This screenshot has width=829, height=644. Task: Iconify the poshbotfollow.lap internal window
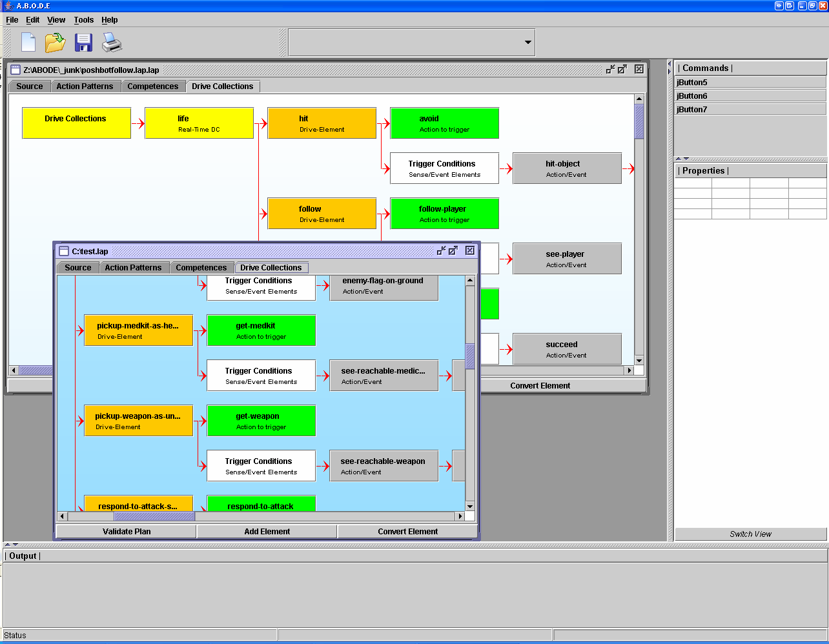(x=610, y=69)
